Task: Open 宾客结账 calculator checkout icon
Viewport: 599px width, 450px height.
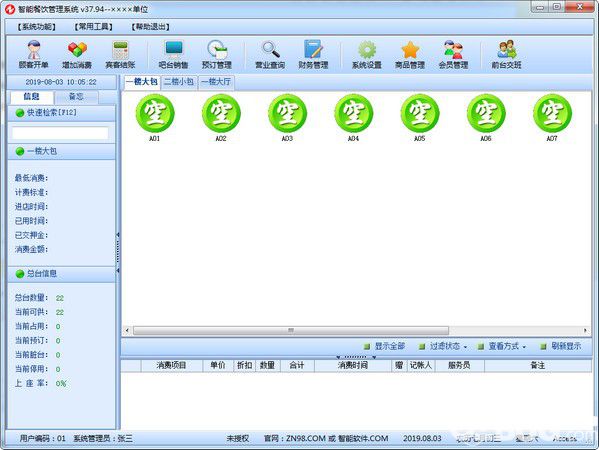Action: tap(120, 55)
